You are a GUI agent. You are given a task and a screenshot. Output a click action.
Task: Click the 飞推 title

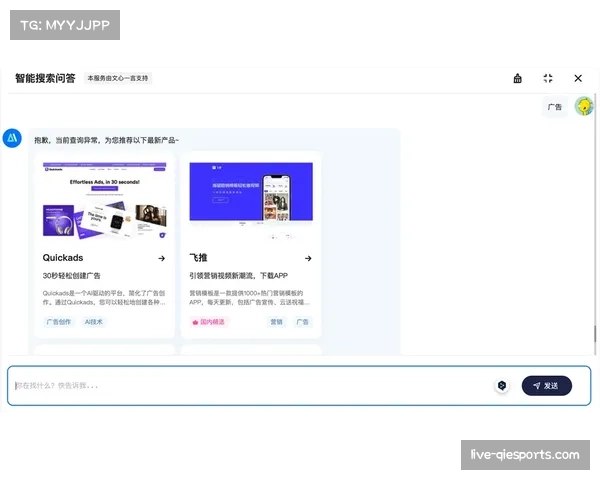click(x=198, y=258)
